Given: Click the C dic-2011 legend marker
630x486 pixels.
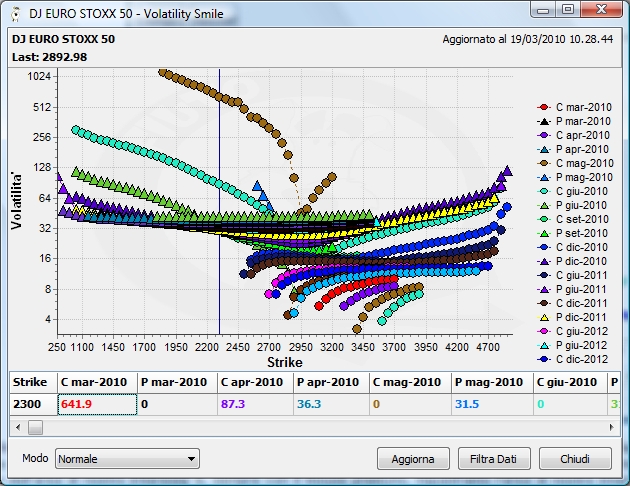Looking at the screenshot, I should click(x=544, y=303).
